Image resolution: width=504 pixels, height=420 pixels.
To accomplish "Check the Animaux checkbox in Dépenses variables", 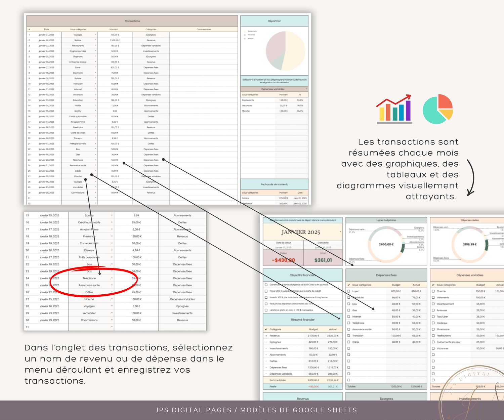I will [x=433, y=310].
